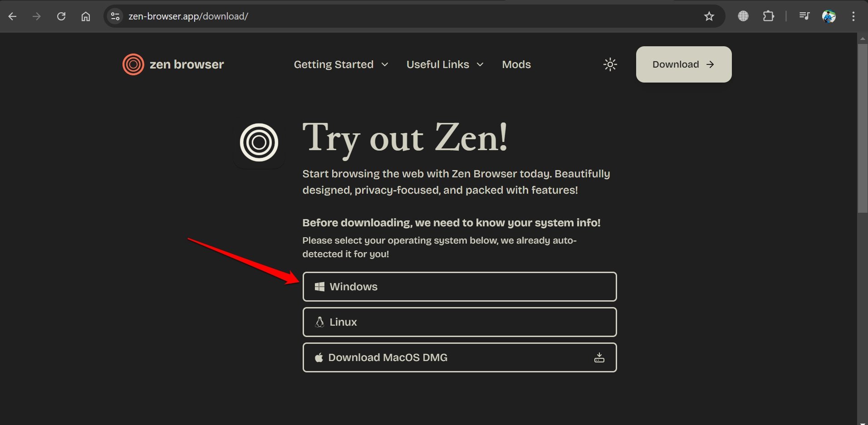Click the address bar URL

188,16
